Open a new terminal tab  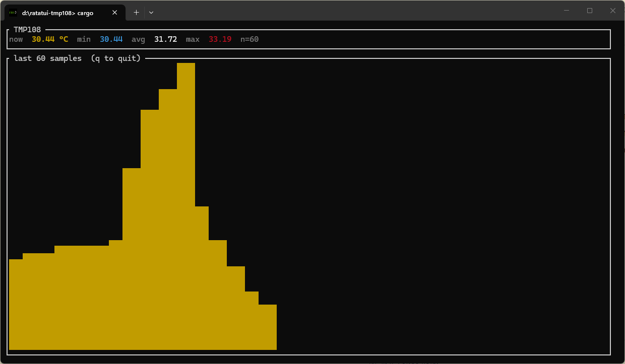[136, 13]
